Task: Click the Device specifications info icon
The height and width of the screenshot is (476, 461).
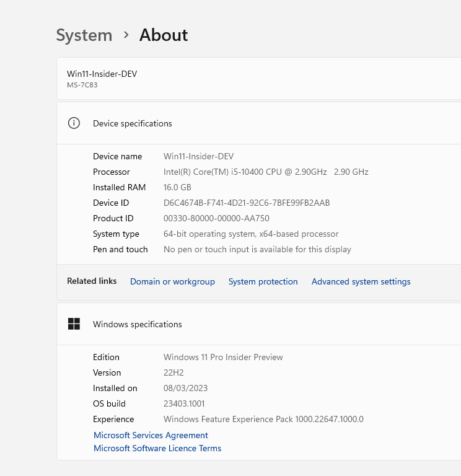Action: (x=74, y=123)
